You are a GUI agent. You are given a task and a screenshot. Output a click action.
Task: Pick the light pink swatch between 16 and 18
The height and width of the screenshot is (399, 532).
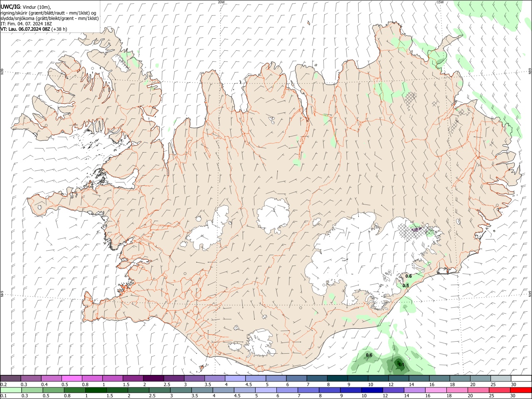(436, 390)
